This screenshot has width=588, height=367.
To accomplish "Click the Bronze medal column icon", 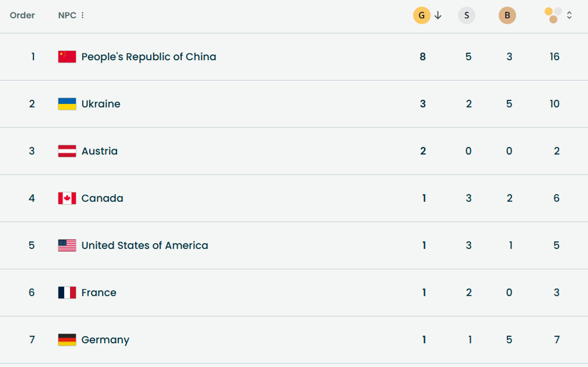I will click(507, 16).
